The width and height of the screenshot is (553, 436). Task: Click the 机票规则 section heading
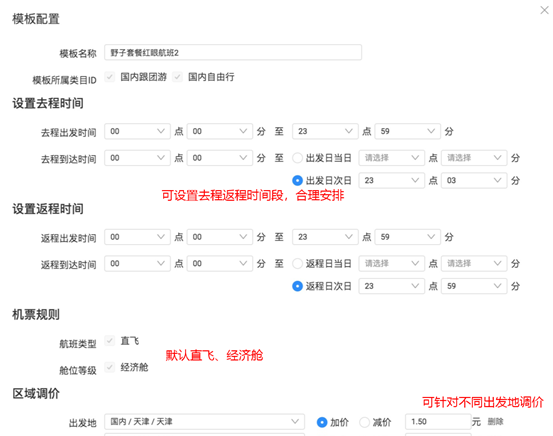pos(36,314)
